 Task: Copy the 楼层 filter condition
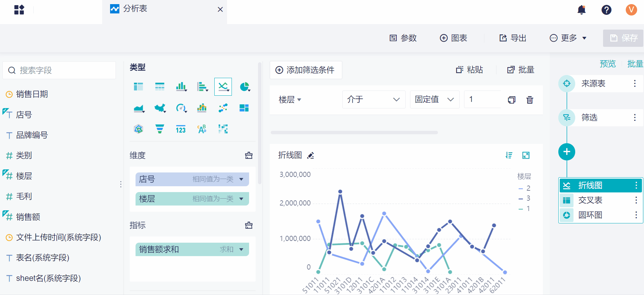512,100
